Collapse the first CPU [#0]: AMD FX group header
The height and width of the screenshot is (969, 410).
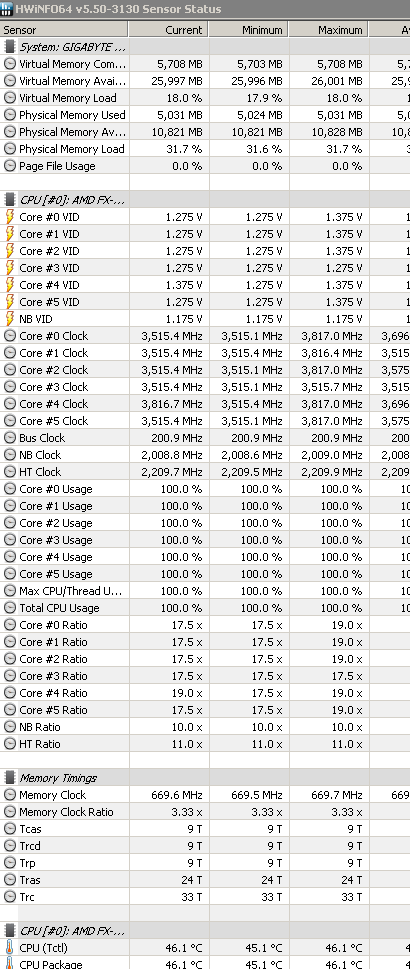tap(205, 200)
